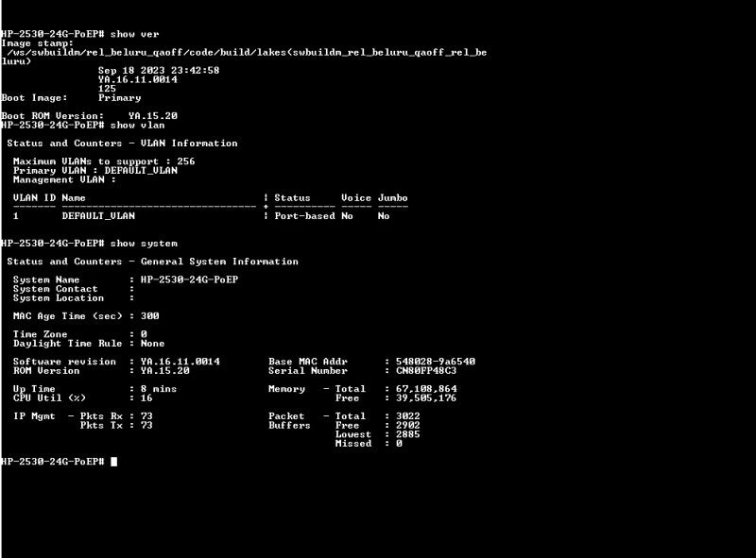Click the 'show vlan' command text
The width and height of the screenshot is (756, 558).
click(x=137, y=126)
